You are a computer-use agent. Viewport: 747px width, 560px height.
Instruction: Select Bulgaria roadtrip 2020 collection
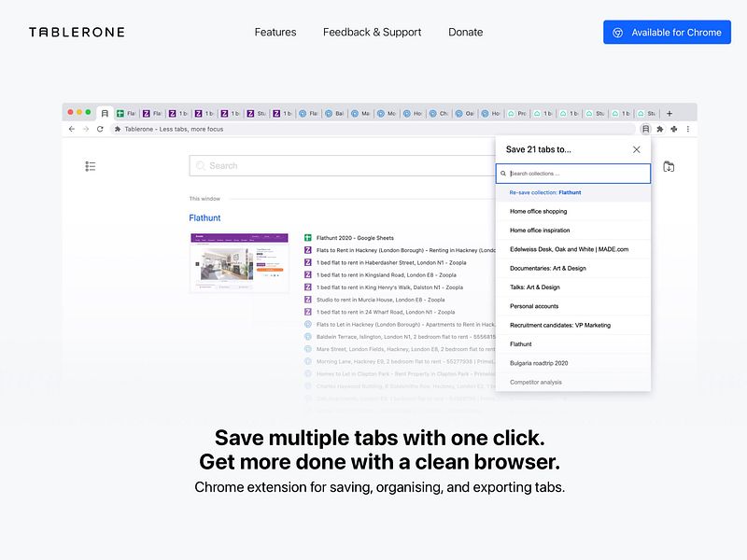tap(573, 363)
